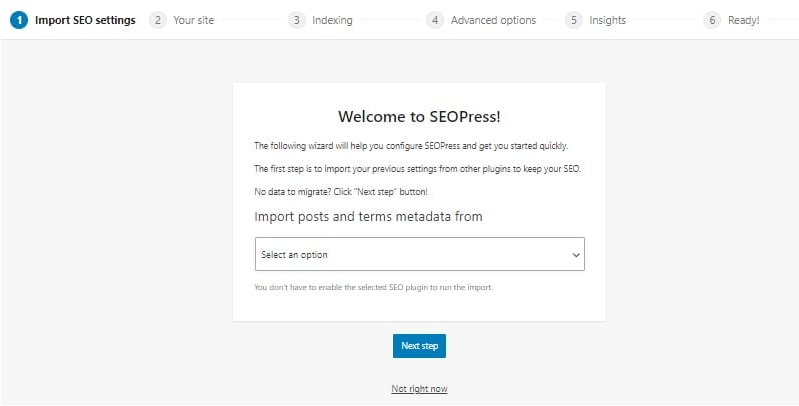Viewport: 799px width, 406px height.
Task: Click the step 6 number circle
Action: coord(712,20)
